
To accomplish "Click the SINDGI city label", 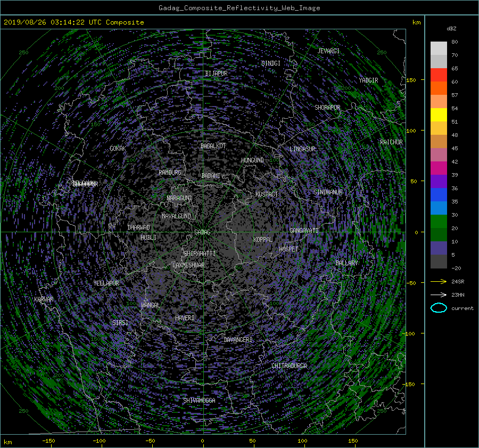I will [x=271, y=63].
